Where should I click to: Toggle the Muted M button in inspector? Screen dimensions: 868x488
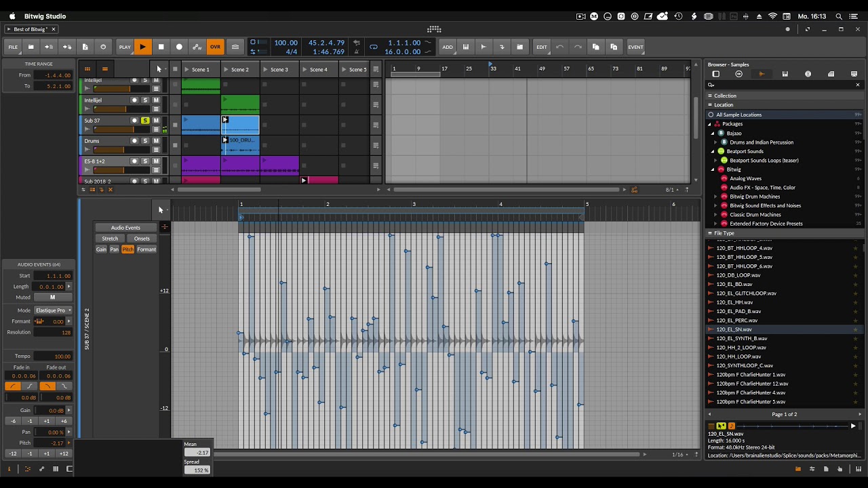tap(52, 298)
